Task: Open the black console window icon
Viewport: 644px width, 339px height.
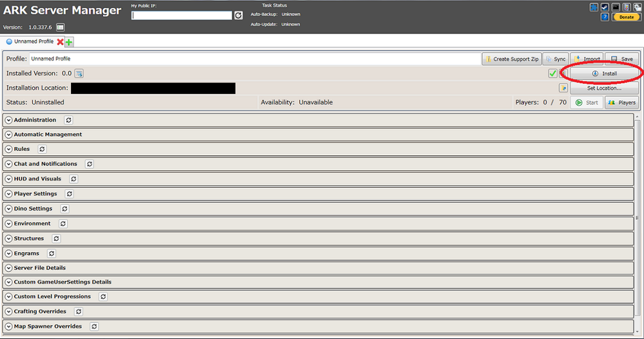Action: pos(614,7)
